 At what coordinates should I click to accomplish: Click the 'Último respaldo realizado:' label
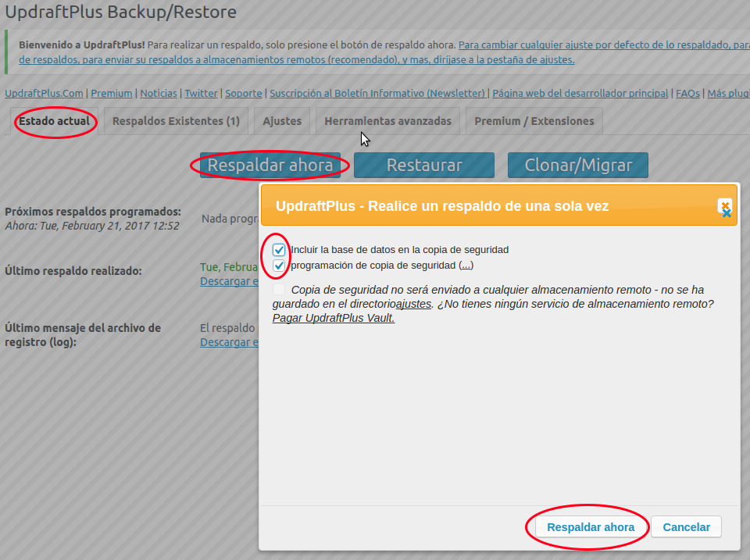(x=73, y=271)
